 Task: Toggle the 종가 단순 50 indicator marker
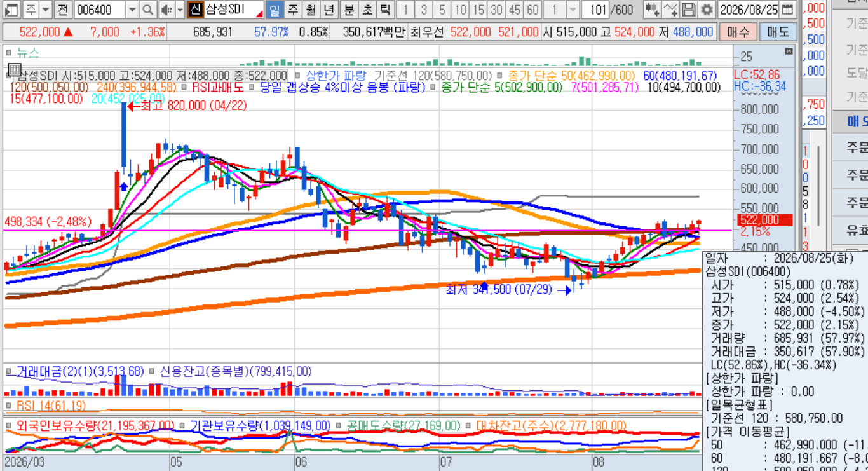501,76
